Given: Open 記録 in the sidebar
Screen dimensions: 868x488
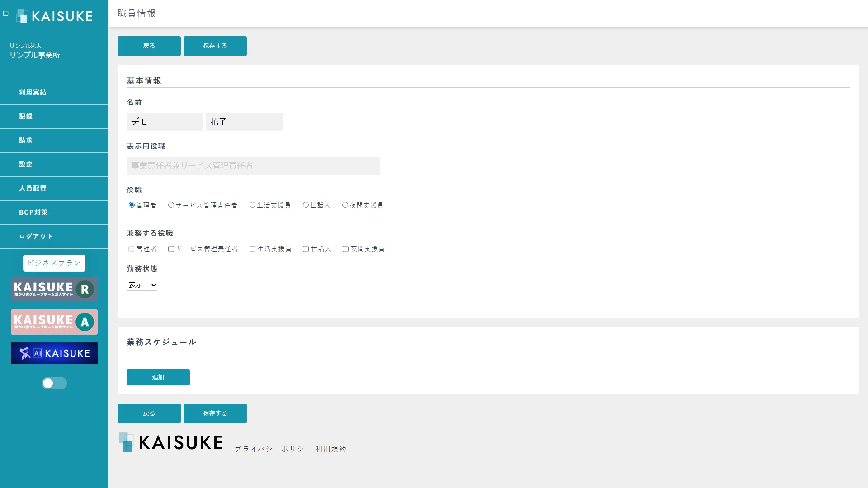Looking at the screenshot, I should pyautogui.click(x=54, y=117).
